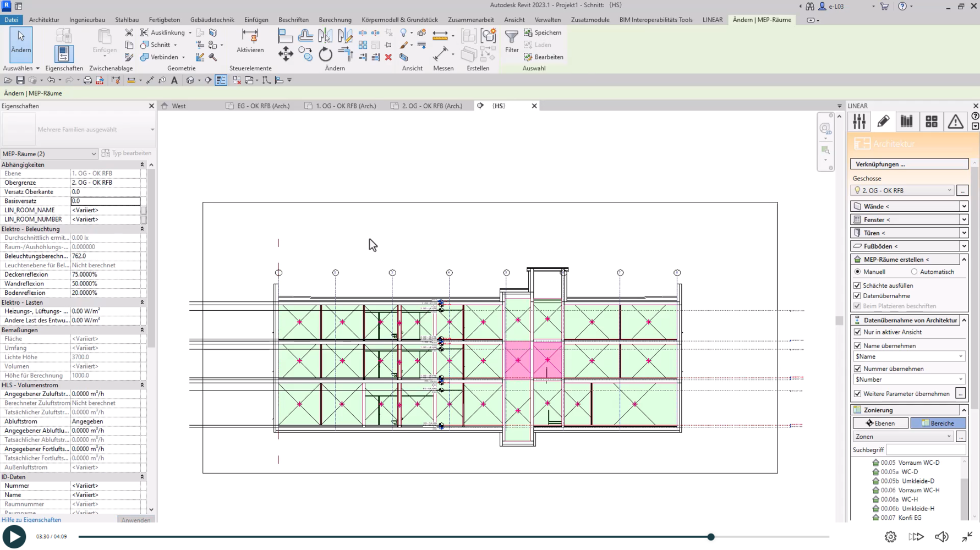Click the video settings gear icon
The height and width of the screenshot is (550, 980).
click(x=890, y=537)
